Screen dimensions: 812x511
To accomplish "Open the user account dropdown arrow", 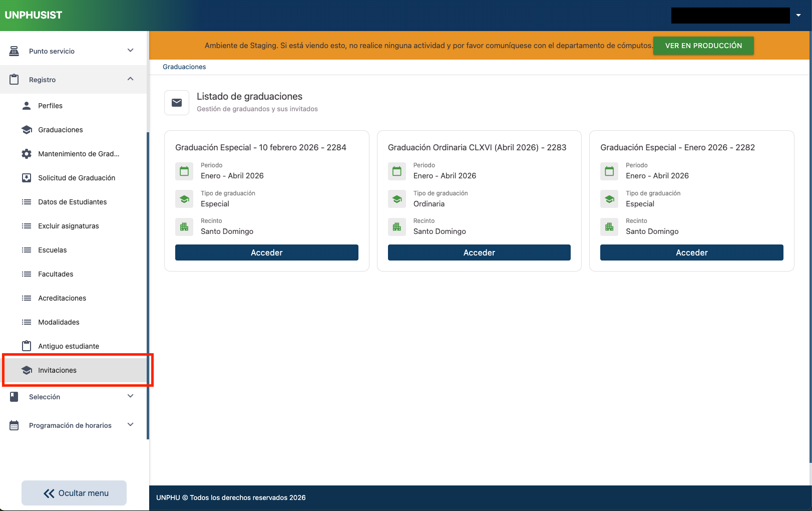I will click(798, 16).
